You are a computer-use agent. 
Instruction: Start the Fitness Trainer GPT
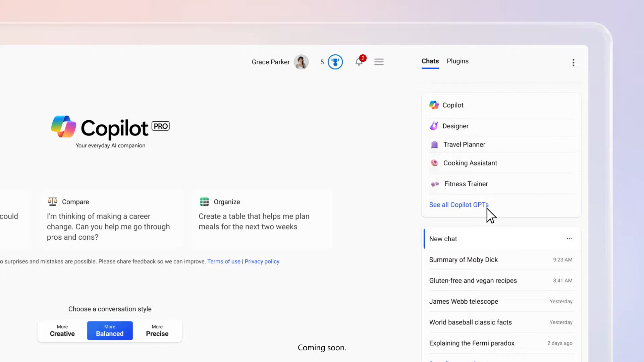(466, 184)
